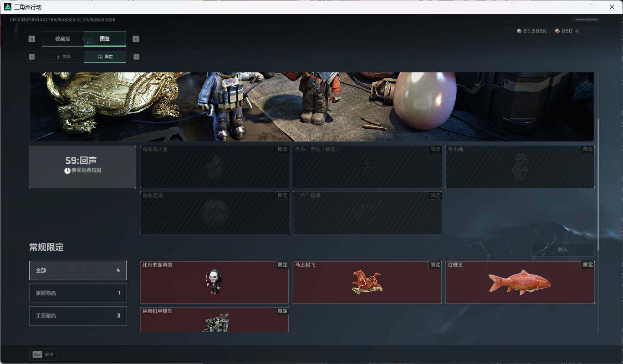Click the 61,686K balance value
The image size is (623, 364).
[x=535, y=31]
